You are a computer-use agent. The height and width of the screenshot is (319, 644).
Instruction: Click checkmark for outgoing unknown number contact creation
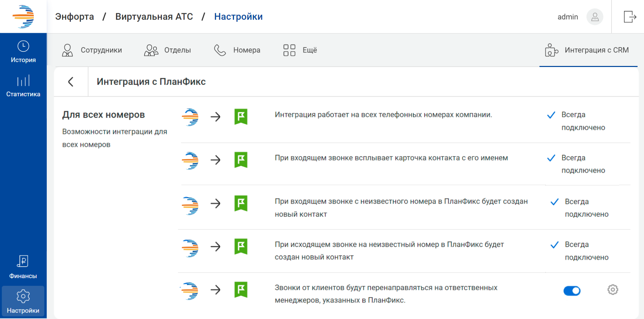554,245
